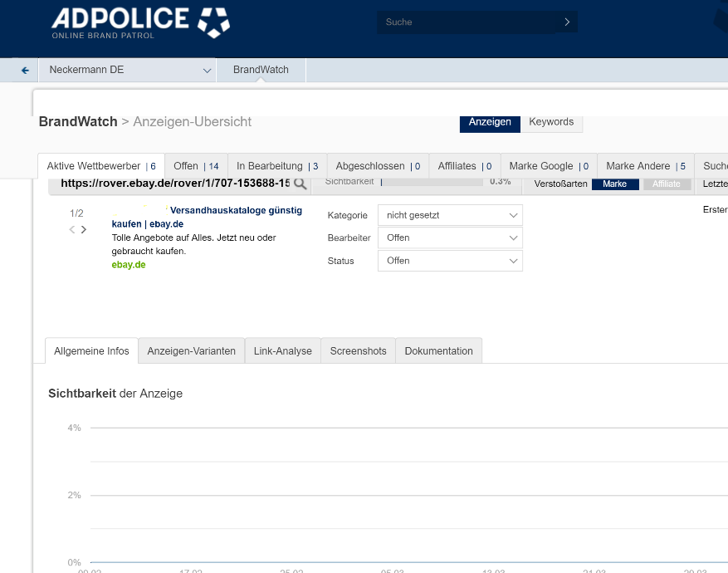The image size is (728, 573).
Task: Open the Marke Google tab
Action: point(549,166)
